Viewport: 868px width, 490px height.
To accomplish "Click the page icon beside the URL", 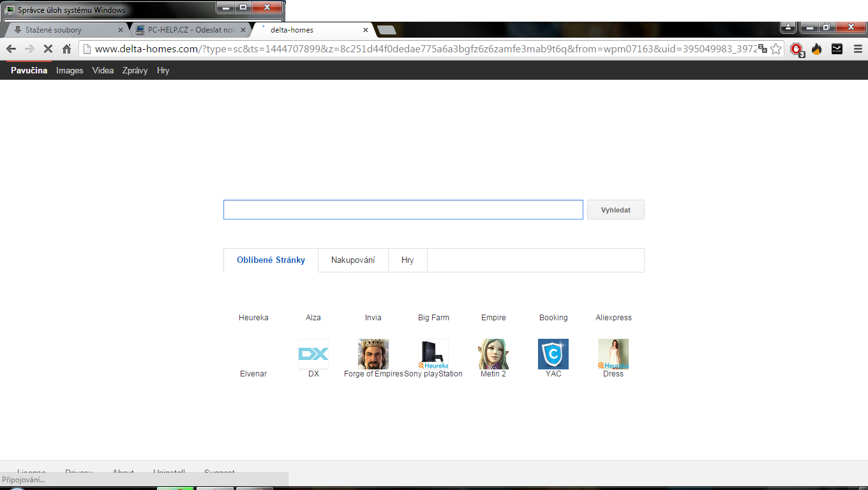I will [x=87, y=49].
